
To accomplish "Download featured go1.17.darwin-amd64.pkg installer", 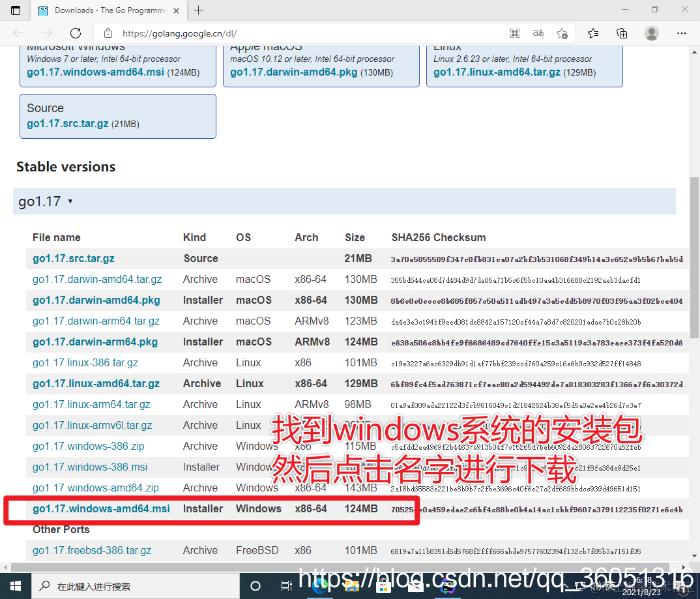I will pyautogui.click(x=294, y=72).
